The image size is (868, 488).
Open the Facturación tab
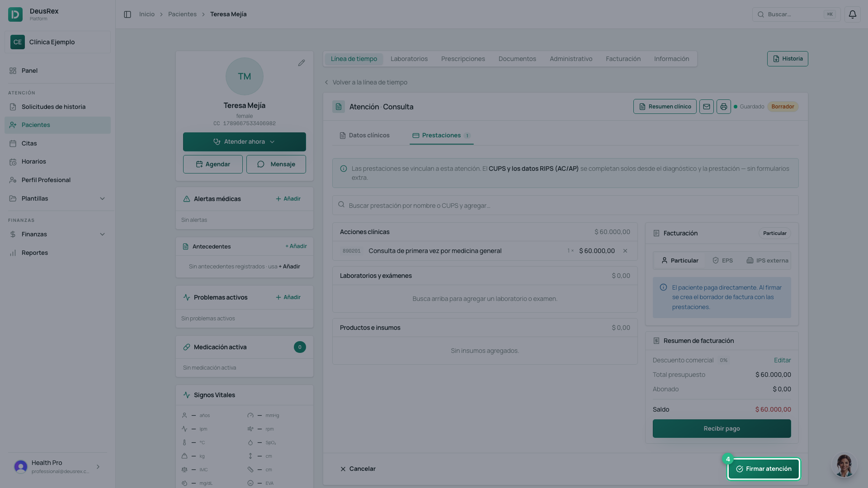[x=623, y=59]
